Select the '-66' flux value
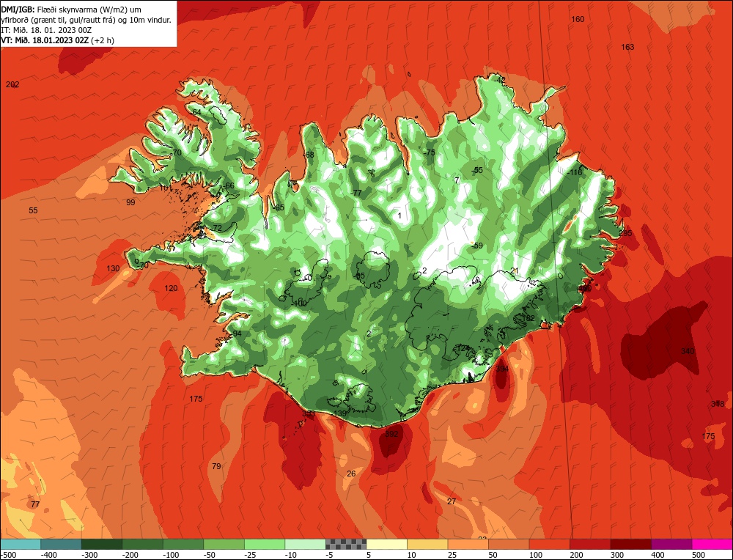Image resolution: width=733 pixels, height=560 pixels. click(x=228, y=185)
